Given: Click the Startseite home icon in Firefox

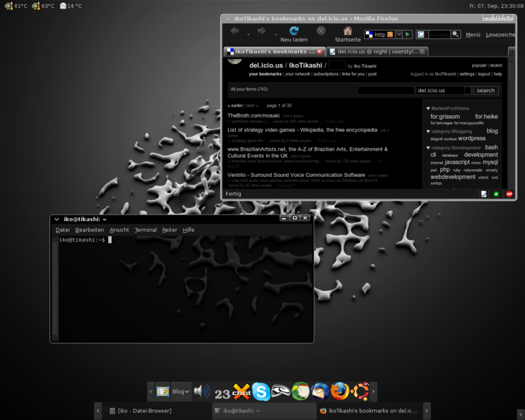Looking at the screenshot, I should [347, 31].
